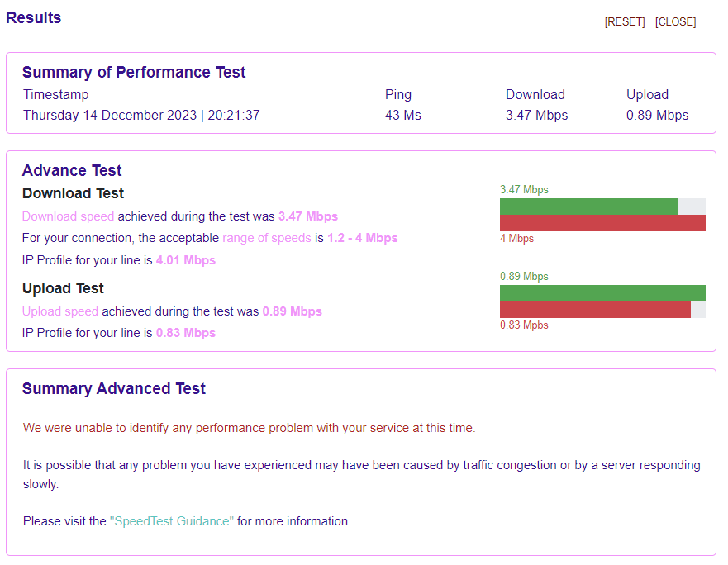Select the timestamp "Thursday 14 December 2023 | 20:21:37"

141,115
